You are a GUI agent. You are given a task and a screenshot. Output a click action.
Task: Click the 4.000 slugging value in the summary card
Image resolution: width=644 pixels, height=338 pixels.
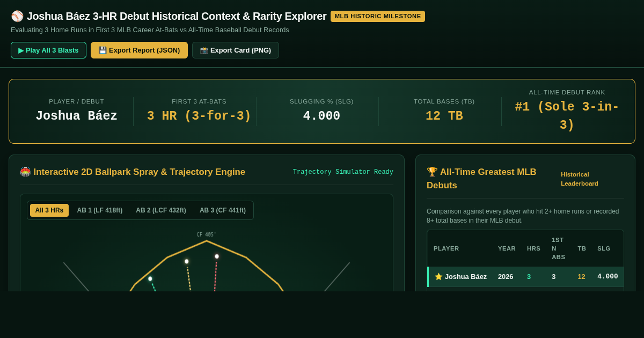pos(321,116)
